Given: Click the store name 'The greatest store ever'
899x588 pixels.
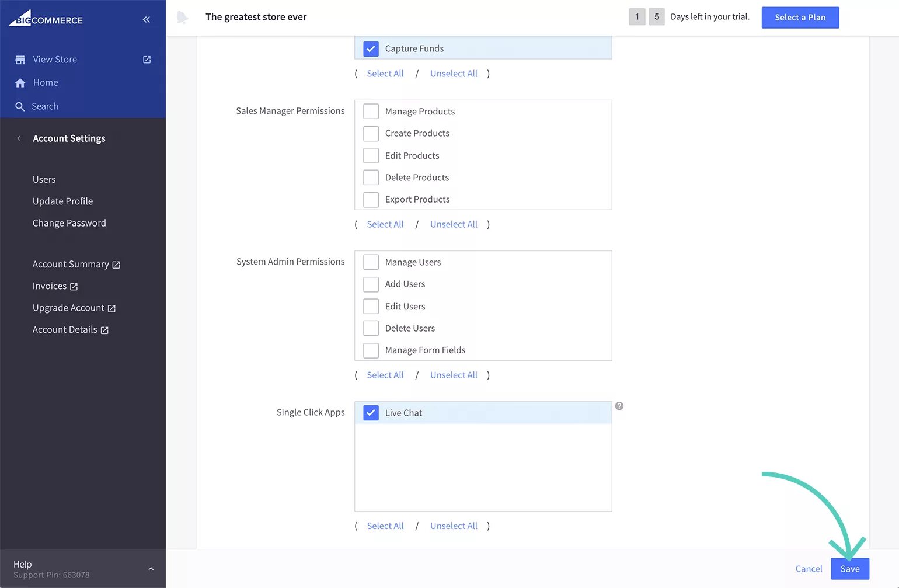Looking at the screenshot, I should pos(256,17).
